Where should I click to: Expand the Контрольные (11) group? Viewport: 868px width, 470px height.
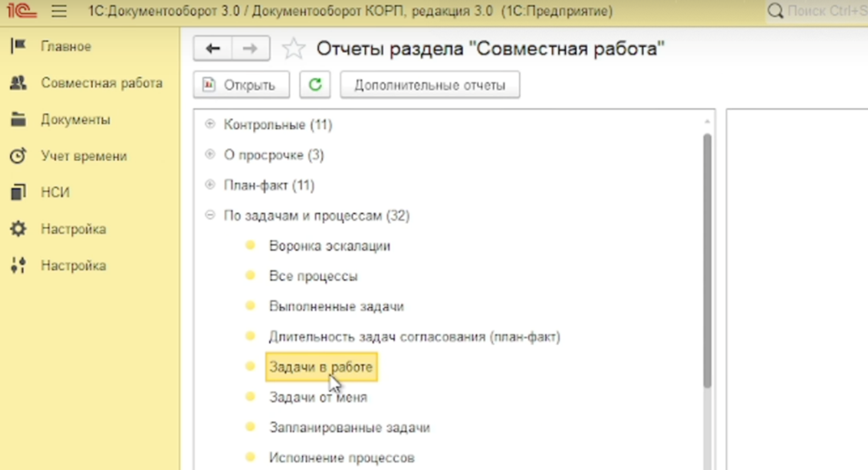tap(210, 124)
